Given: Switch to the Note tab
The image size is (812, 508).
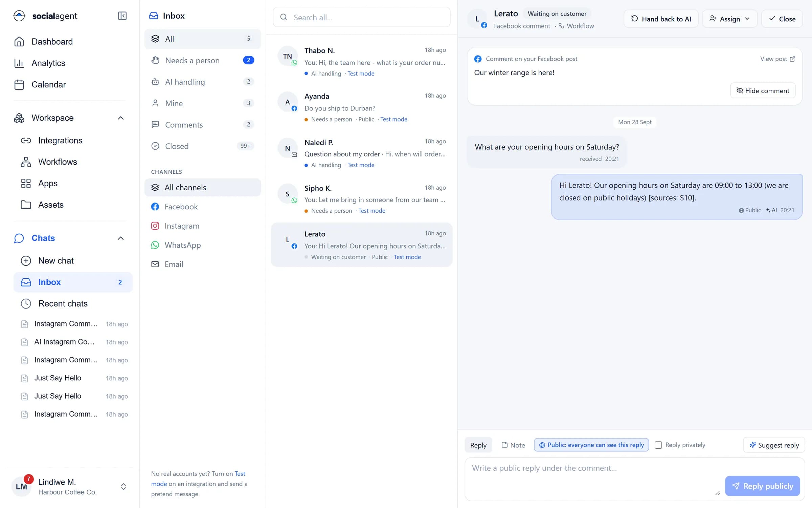Looking at the screenshot, I should point(513,445).
